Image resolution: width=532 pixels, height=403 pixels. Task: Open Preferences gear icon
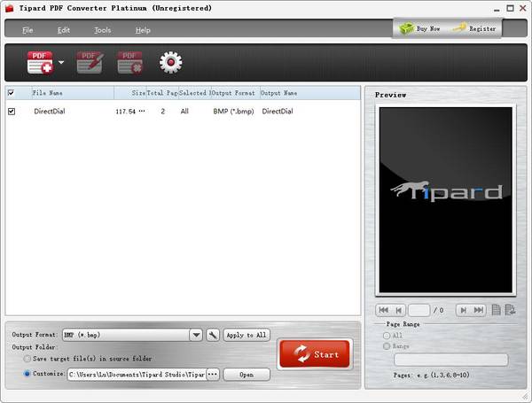(170, 62)
